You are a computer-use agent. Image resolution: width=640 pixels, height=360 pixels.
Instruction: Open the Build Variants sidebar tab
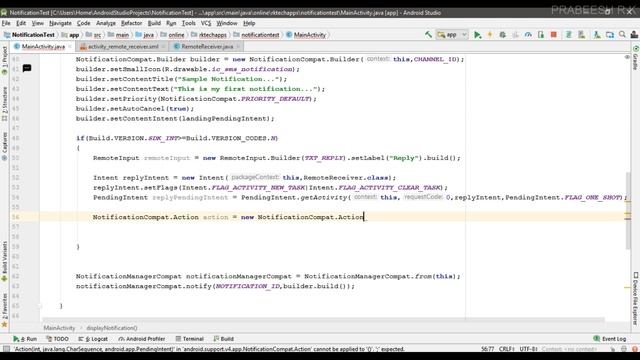pyautogui.click(x=4, y=261)
